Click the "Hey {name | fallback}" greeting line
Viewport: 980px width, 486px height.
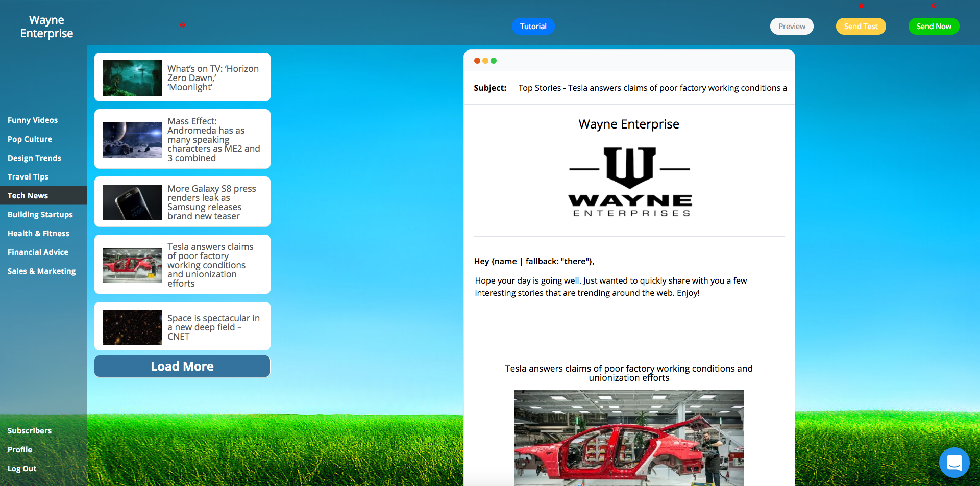pos(534,261)
